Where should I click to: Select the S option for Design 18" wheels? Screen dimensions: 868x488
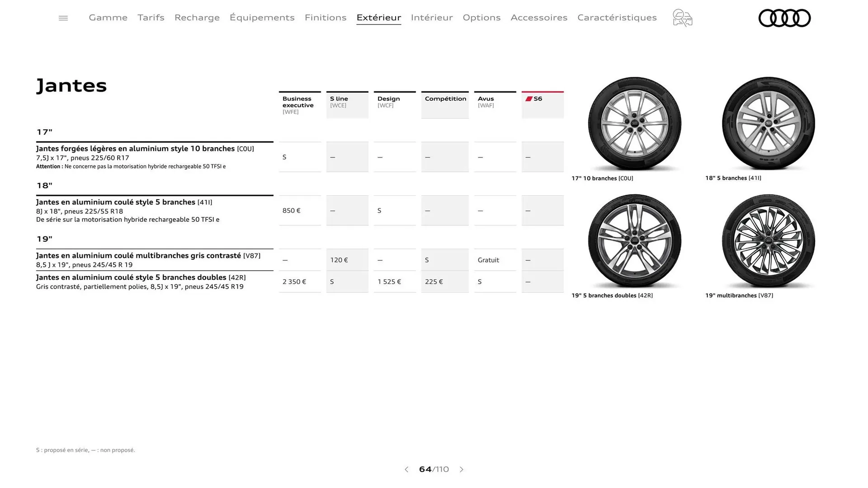379,211
